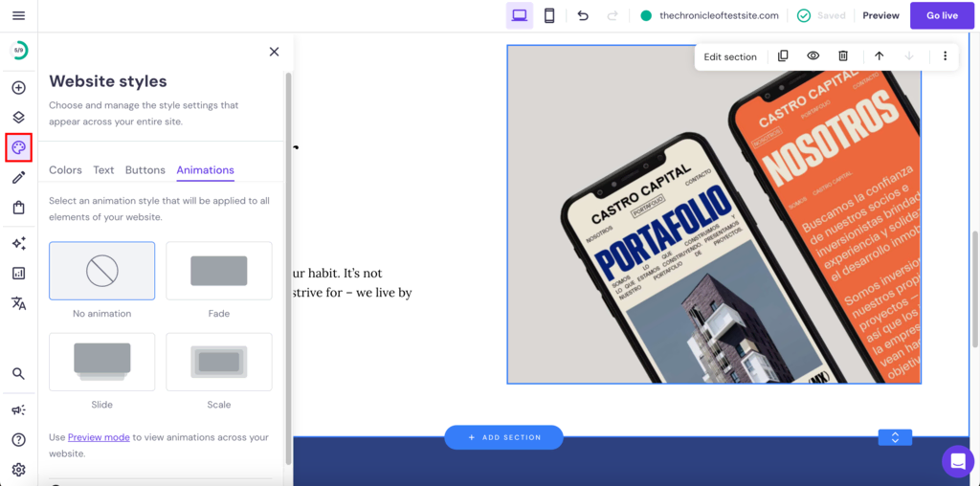Viewport: 980px width, 486px height.
Task: Click the Add elements plus icon
Action: pos(18,88)
